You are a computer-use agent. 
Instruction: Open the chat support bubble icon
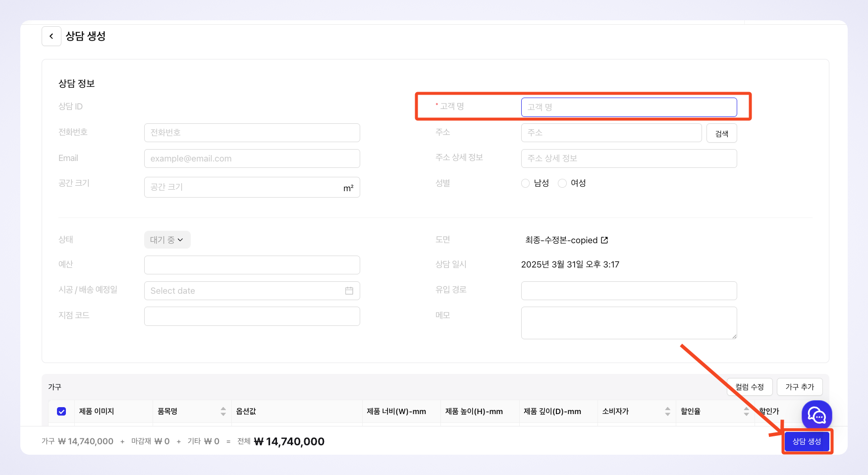pos(816,415)
